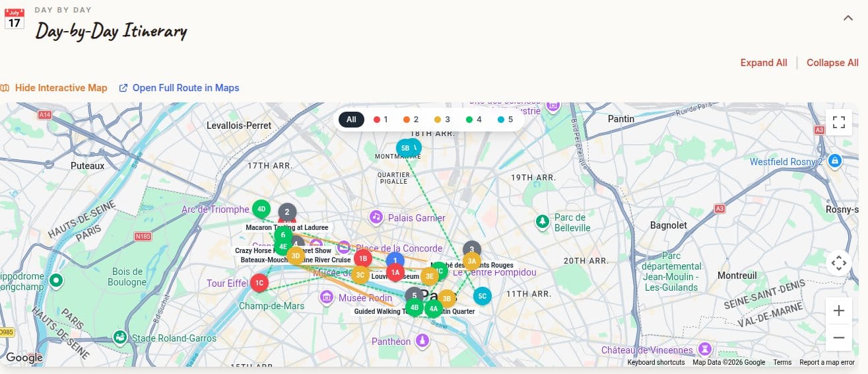
Task: Open Keyboard shortcuts link
Action: click(x=656, y=362)
